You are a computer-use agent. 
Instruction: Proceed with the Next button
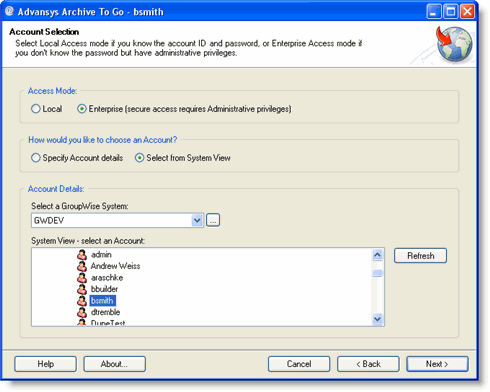[437, 364]
